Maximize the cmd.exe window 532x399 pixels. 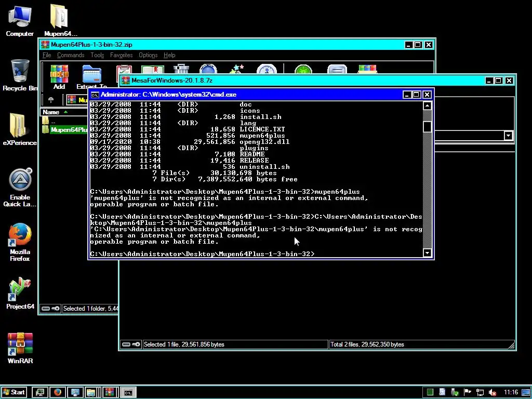[416, 95]
